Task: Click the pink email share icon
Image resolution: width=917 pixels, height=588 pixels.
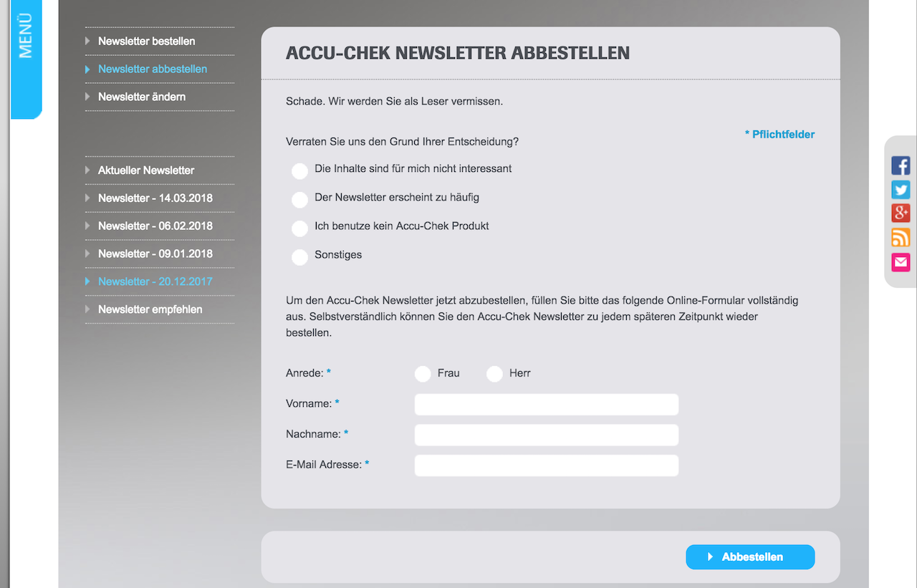Action: (901, 262)
